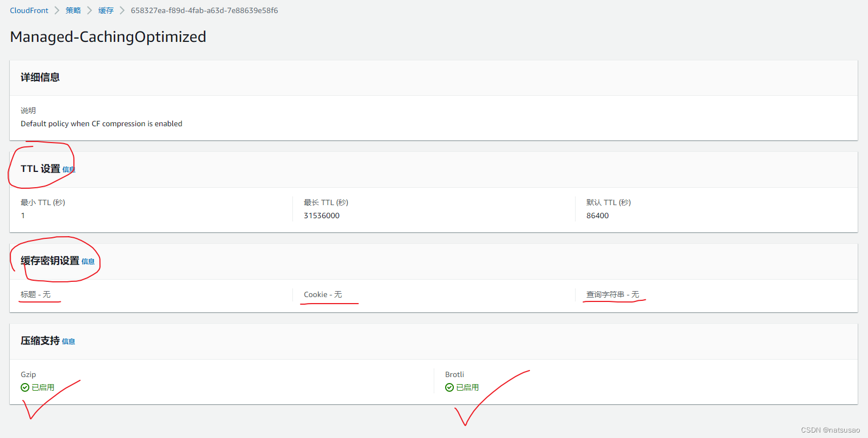Select the policy ID breadcrumb text
Viewport: 868px width, 438px height.
(x=204, y=10)
